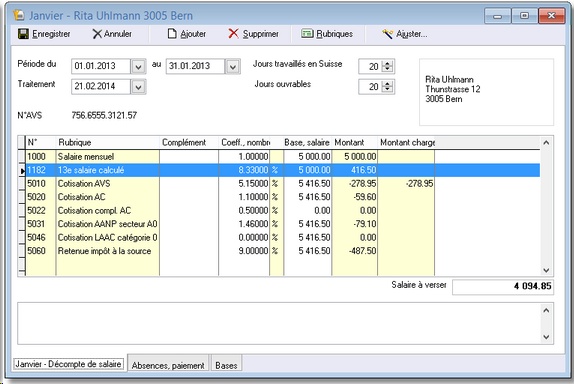Click the table scrollbar down arrow
Viewport: 574px width, 384px height.
coord(546,270)
